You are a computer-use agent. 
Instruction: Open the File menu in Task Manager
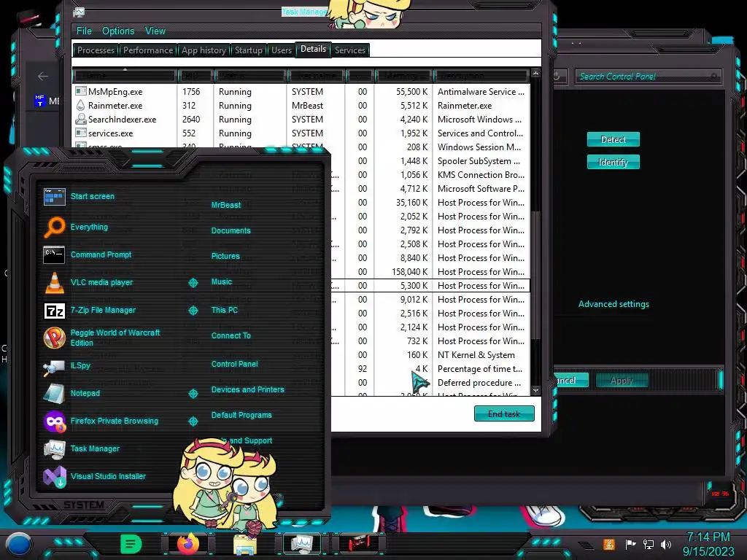[x=84, y=31]
